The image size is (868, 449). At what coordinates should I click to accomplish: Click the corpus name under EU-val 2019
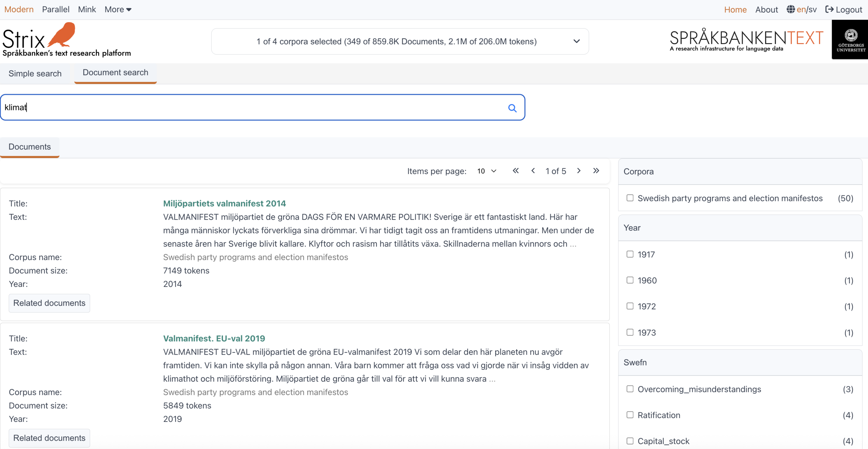(255, 392)
